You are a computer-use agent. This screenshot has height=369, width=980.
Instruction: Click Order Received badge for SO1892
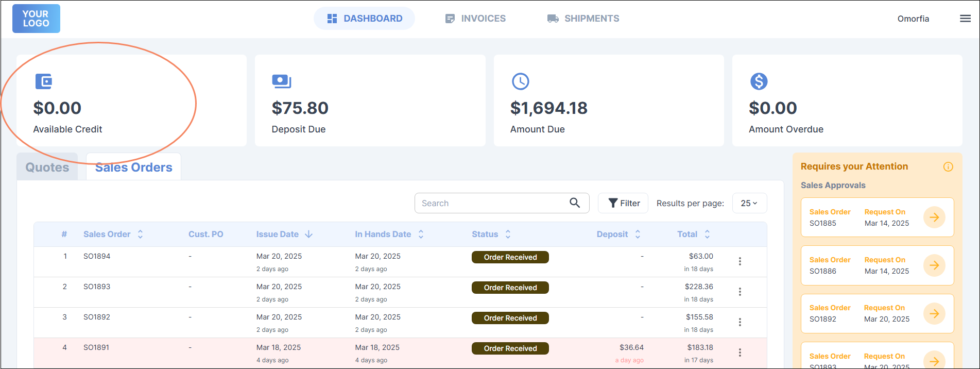tap(510, 318)
